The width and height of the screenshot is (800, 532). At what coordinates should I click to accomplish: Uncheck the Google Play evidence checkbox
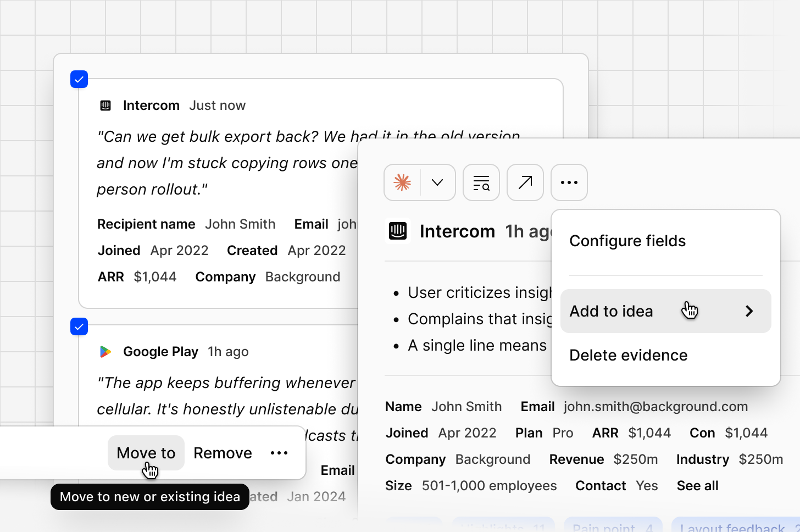pos(79,326)
